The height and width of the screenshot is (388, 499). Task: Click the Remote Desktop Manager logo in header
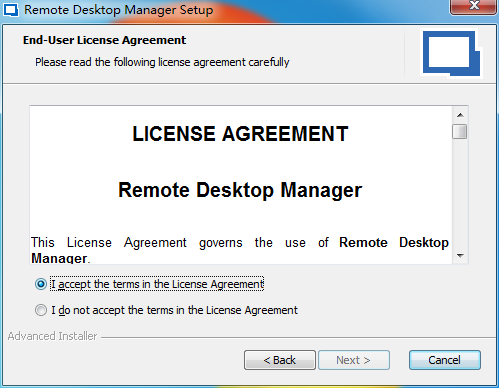451,53
